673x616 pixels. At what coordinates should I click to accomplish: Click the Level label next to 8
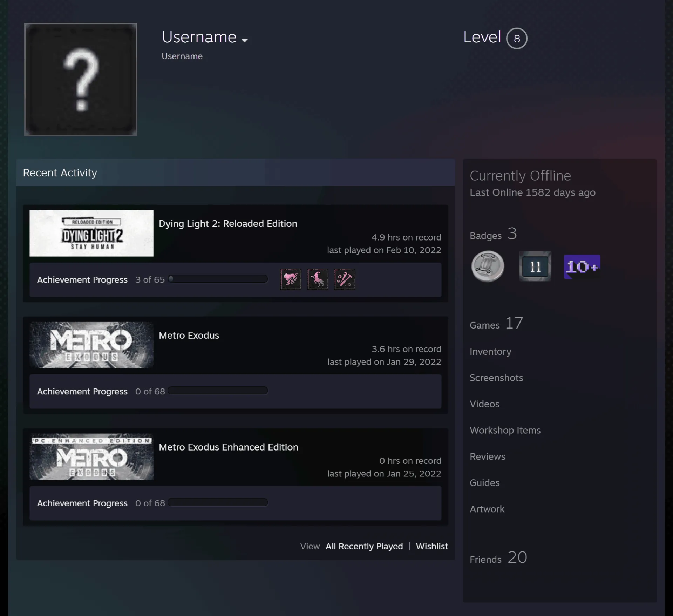482,37
